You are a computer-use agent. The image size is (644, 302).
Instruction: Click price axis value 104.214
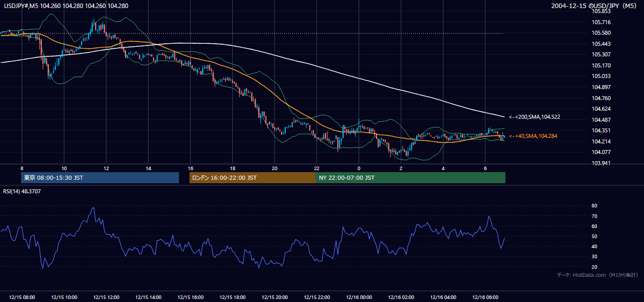click(x=602, y=141)
